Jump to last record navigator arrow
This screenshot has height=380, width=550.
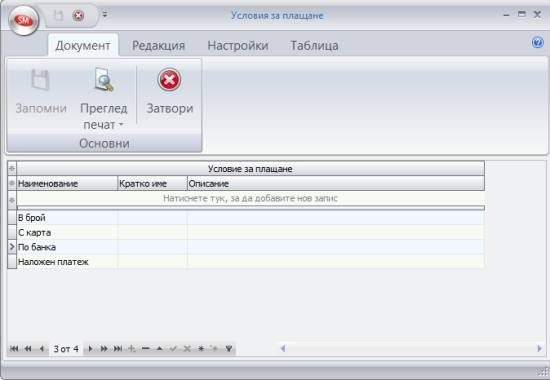click(x=118, y=348)
